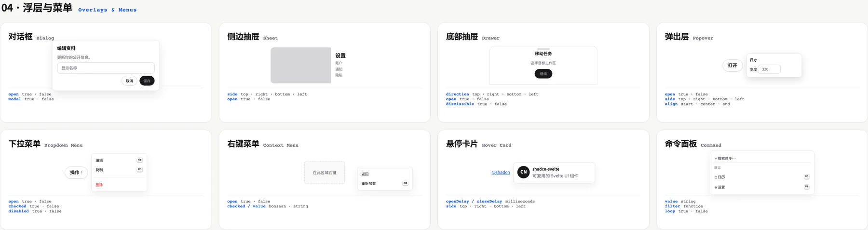Click the 搜索命令 search field

tap(762, 158)
